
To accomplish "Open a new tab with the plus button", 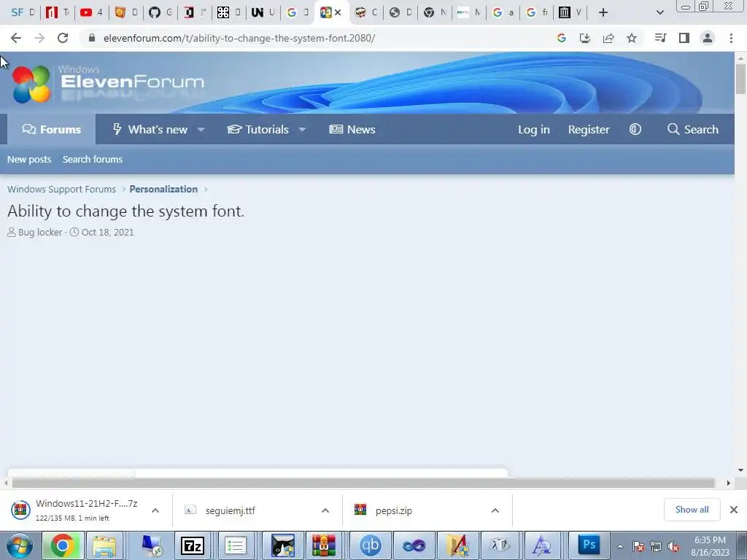I will tap(603, 12).
